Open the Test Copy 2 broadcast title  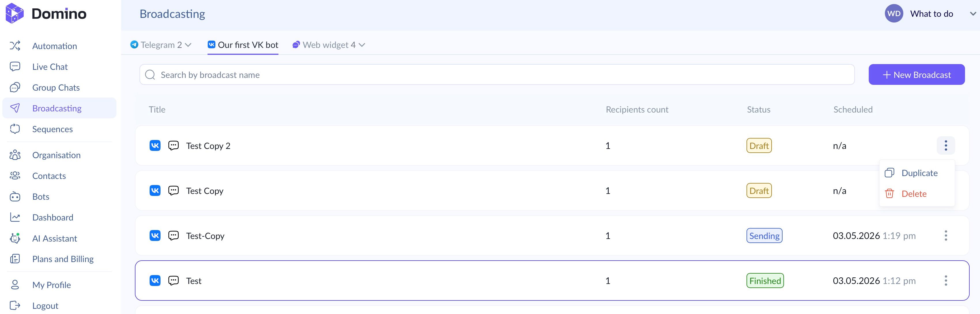tap(208, 145)
